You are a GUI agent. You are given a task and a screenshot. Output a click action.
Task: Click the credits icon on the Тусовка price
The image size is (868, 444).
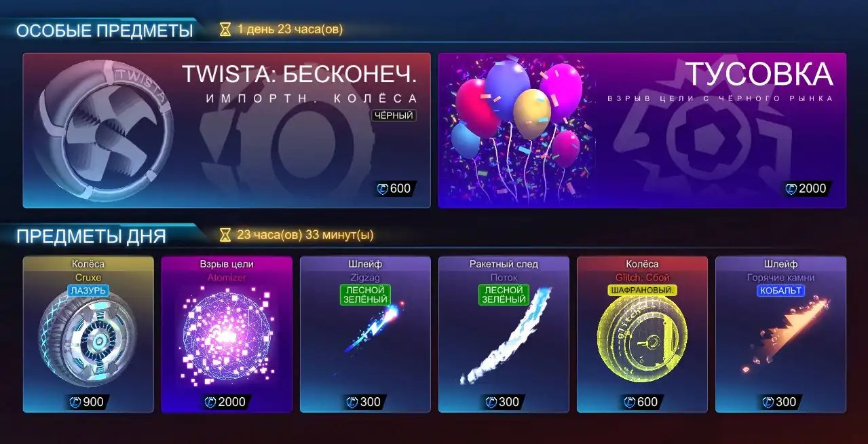click(x=791, y=189)
